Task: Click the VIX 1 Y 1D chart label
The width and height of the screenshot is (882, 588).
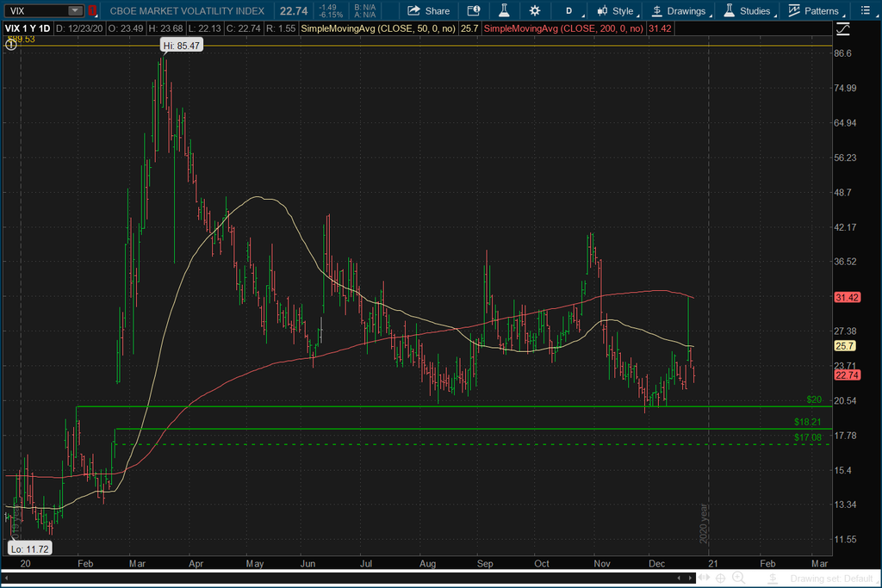Action: pos(28,28)
